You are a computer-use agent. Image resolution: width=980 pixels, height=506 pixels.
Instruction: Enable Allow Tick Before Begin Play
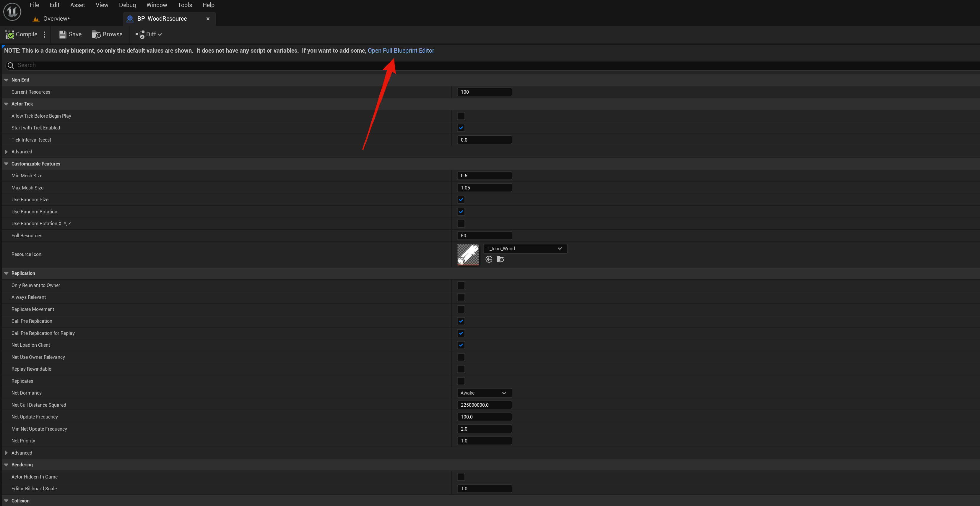pyautogui.click(x=461, y=116)
